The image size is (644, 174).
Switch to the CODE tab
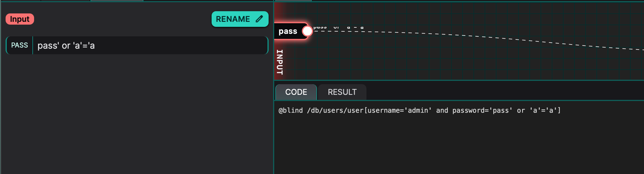(x=296, y=92)
